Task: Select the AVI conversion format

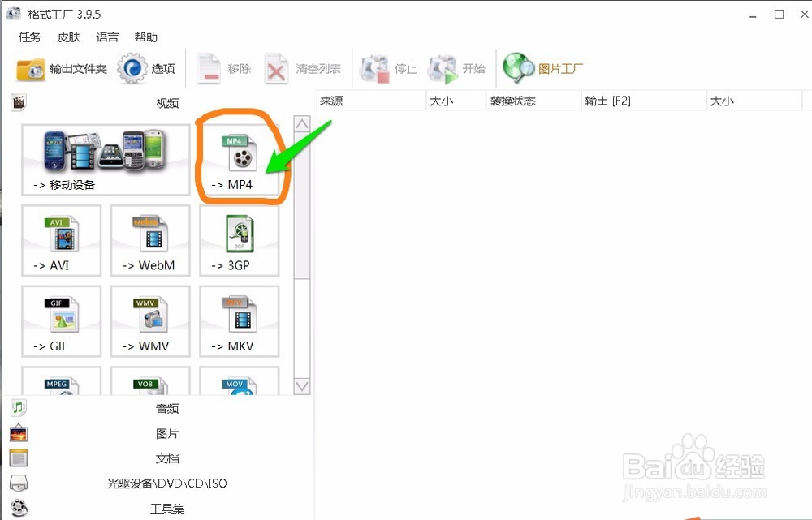Action: tap(61, 240)
